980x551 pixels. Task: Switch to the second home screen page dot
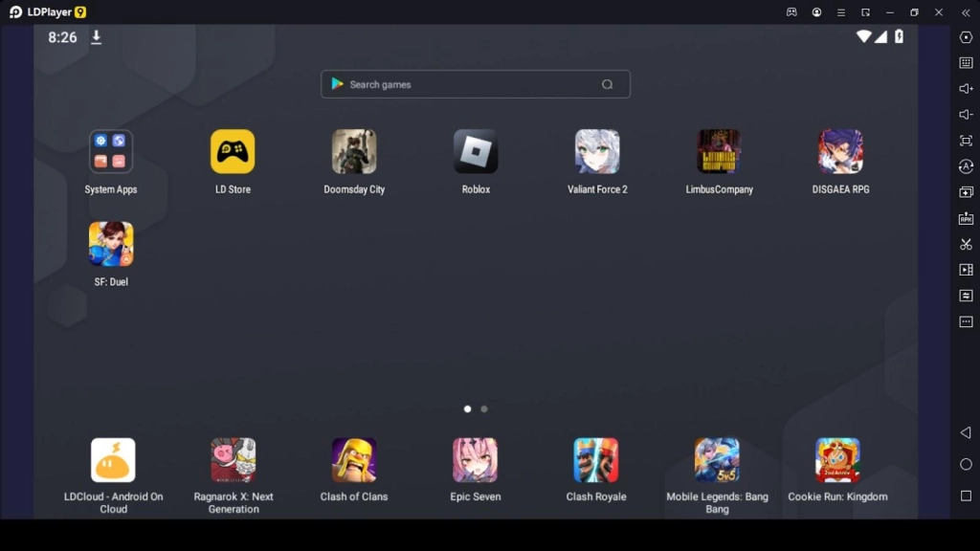[484, 408]
